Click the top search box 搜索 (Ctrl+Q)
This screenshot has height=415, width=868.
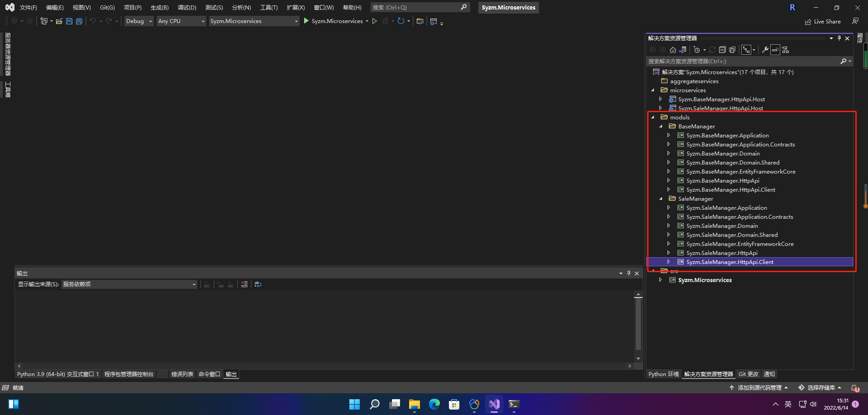coord(420,8)
